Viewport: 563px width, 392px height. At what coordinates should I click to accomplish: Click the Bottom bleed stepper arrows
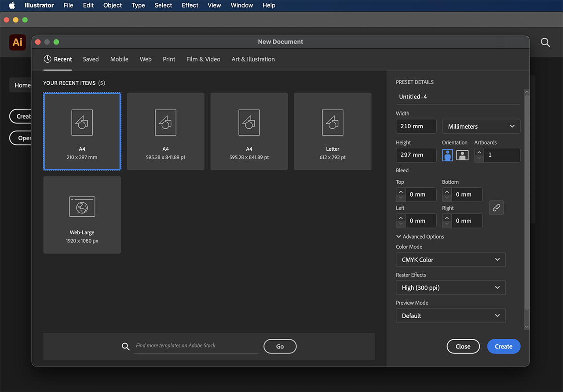(446, 194)
